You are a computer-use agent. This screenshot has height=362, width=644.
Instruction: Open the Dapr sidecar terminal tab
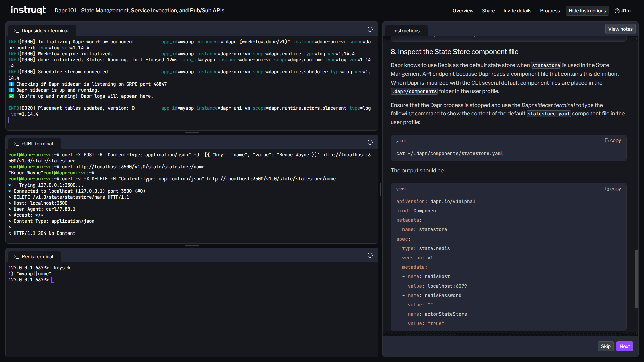[x=45, y=31]
